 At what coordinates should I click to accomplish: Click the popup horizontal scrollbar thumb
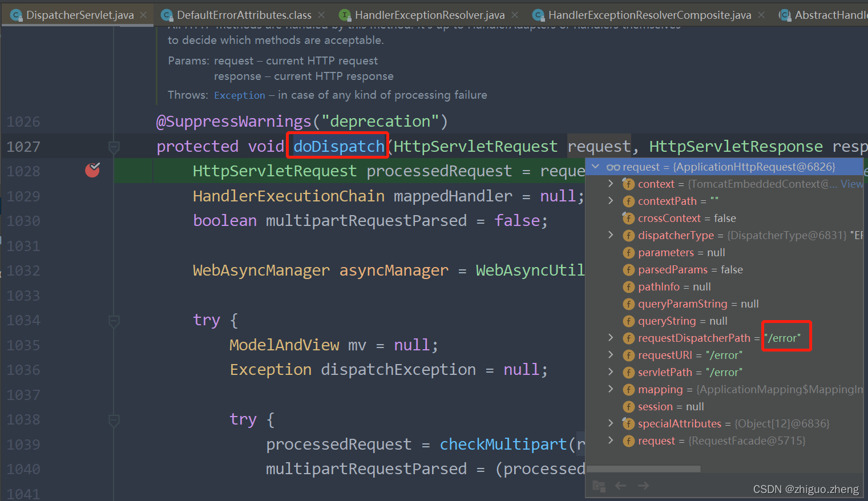coord(643,469)
